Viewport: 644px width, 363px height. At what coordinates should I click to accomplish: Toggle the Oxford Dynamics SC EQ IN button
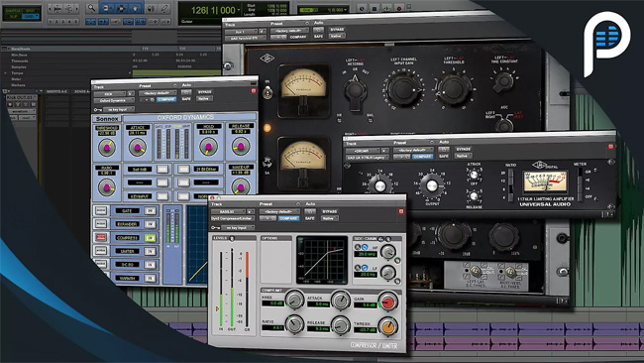coord(151,265)
